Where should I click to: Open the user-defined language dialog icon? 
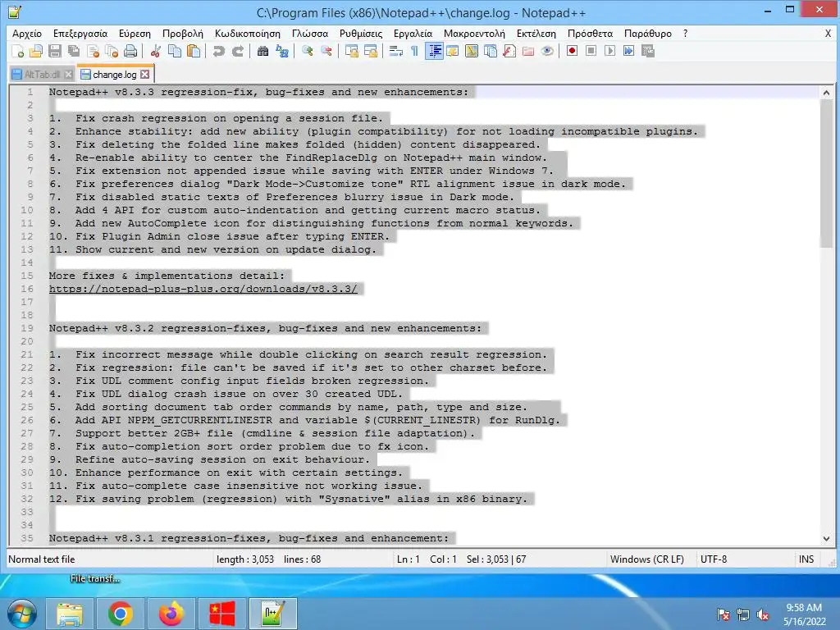click(453, 51)
